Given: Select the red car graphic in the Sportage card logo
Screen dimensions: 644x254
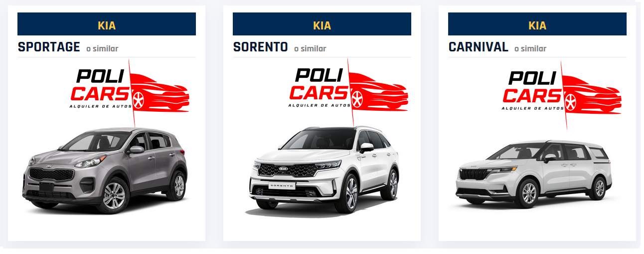Looking at the screenshot, I should coord(160,91).
